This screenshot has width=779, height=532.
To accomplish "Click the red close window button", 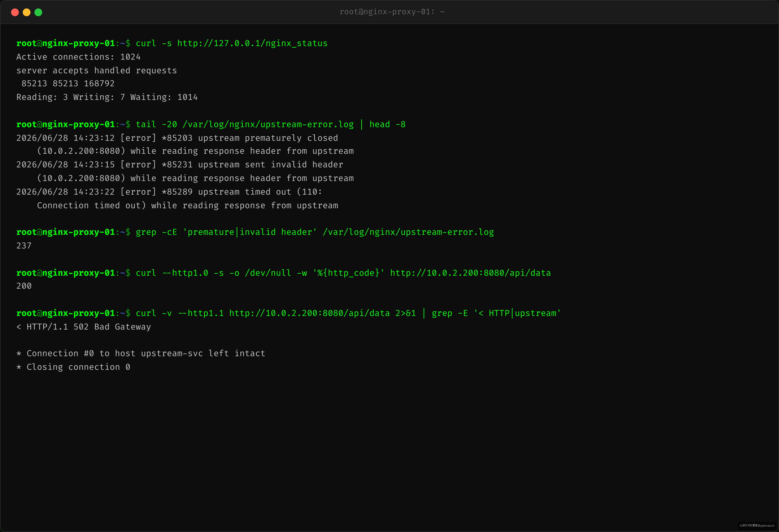I will click(x=15, y=12).
